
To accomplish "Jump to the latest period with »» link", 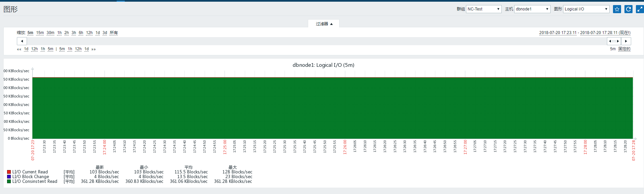I will tap(93, 49).
